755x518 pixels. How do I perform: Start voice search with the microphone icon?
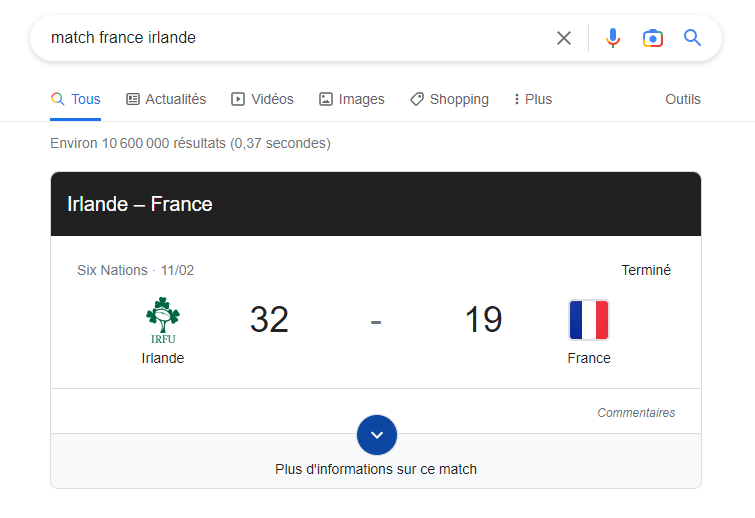click(x=613, y=38)
